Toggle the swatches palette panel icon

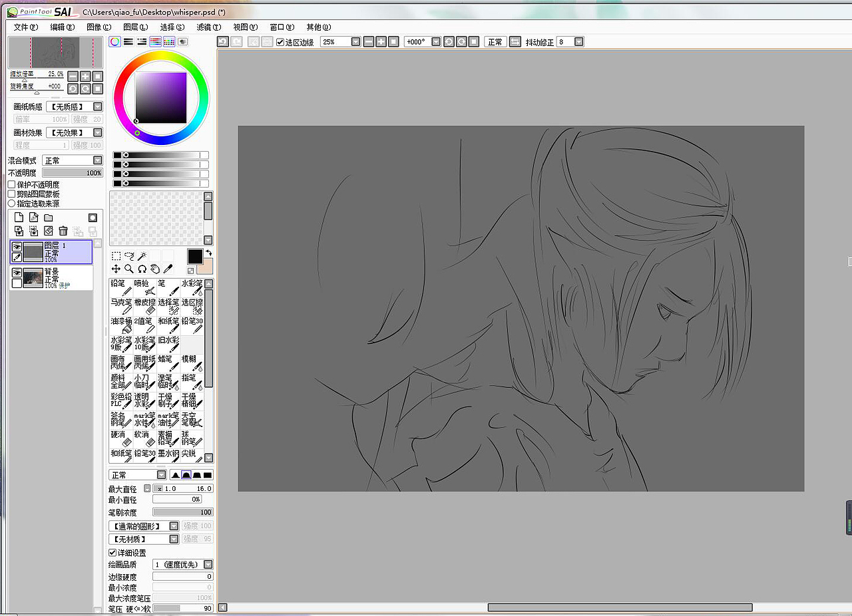coord(169,41)
